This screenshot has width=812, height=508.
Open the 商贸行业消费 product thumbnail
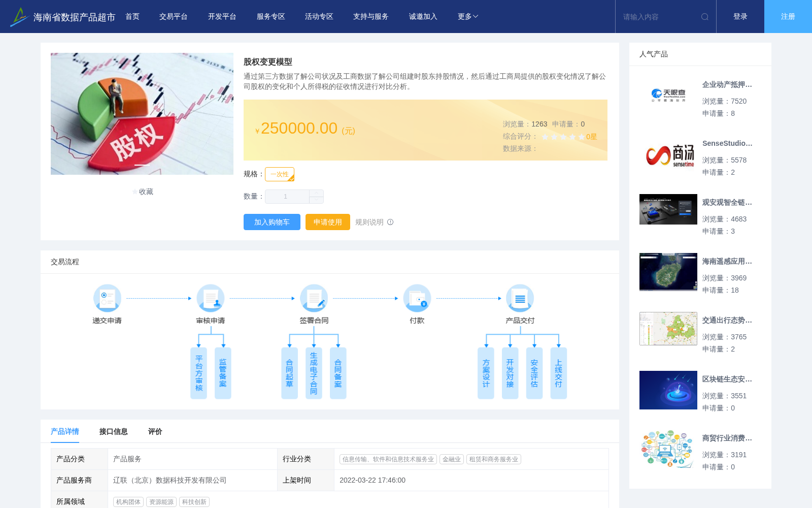tap(668, 449)
